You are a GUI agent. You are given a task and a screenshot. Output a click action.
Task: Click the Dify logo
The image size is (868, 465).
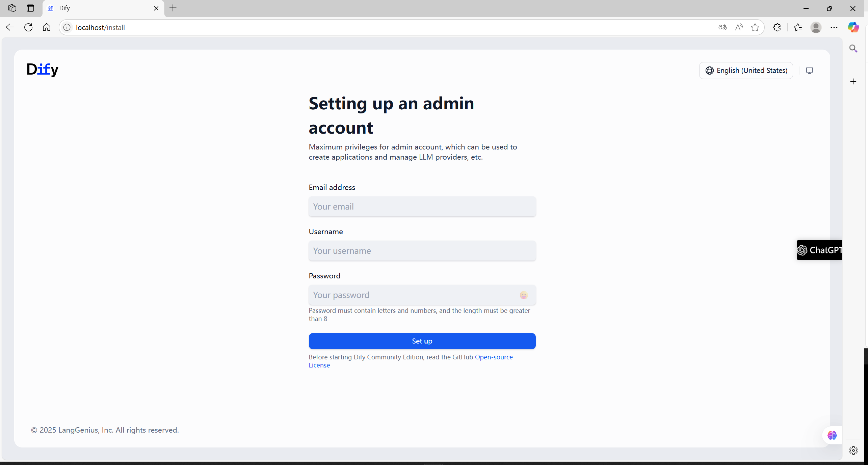click(x=43, y=70)
